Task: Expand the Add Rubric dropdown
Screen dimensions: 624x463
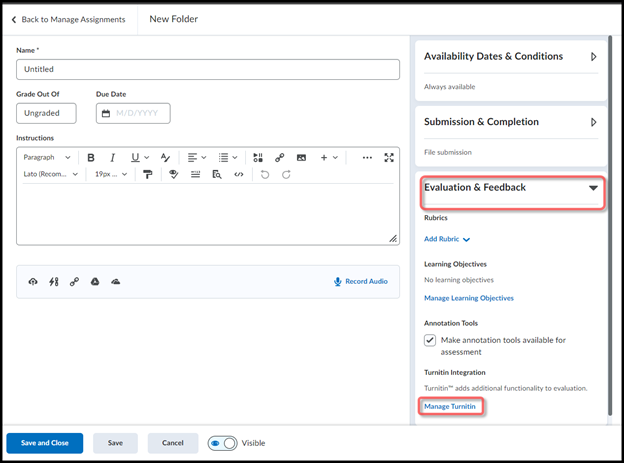Action: point(447,239)
